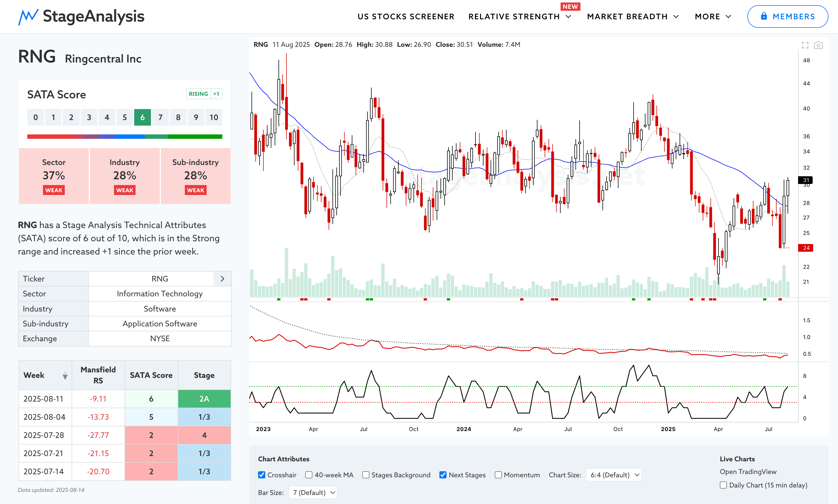Click the 2025-07-14 week cell
The height and width of the screenshot is (504, 838).
pos(45,472)
